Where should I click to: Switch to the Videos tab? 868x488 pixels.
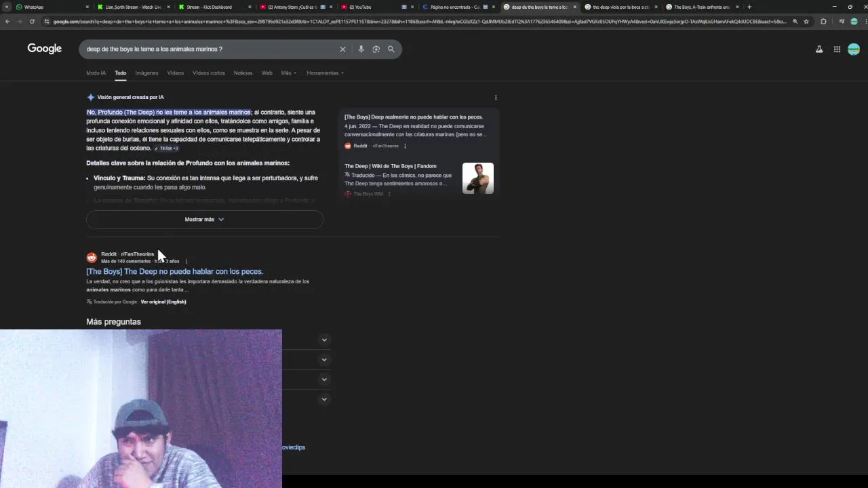[175, 73]
